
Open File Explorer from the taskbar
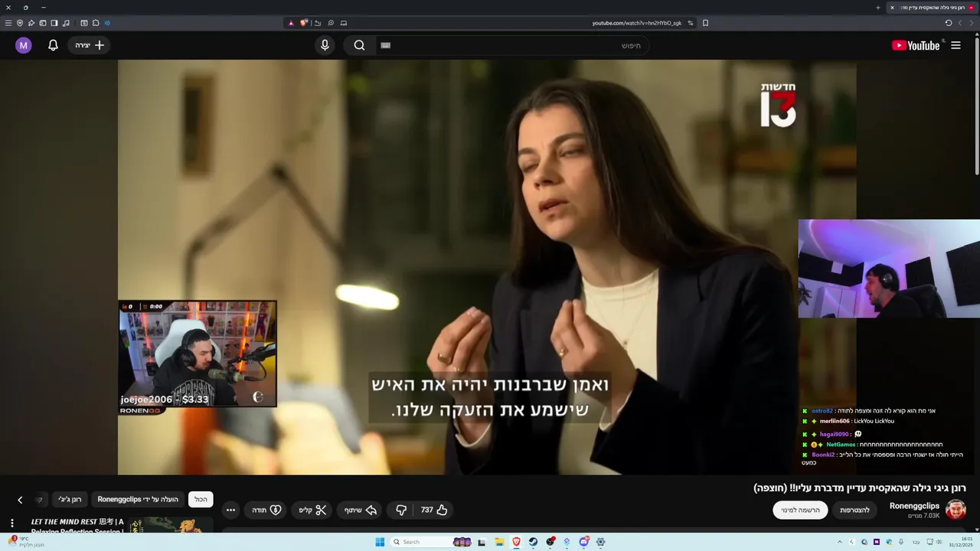click(500, 542)
